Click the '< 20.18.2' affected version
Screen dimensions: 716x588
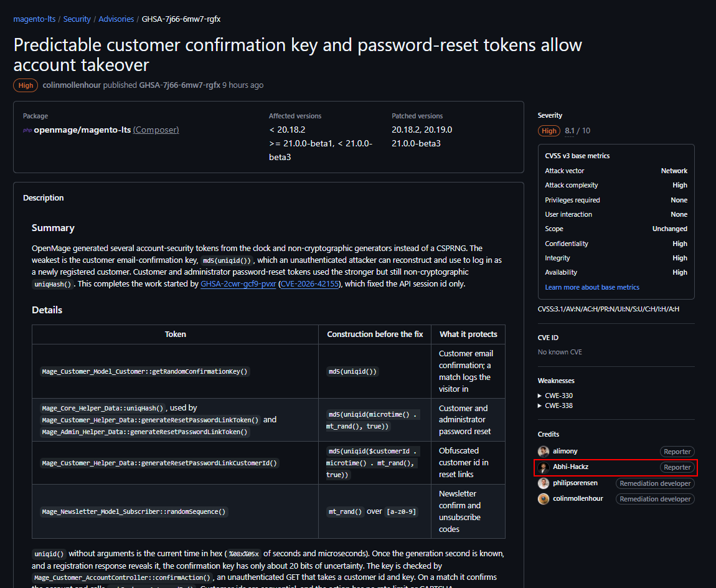coord(287,130)
